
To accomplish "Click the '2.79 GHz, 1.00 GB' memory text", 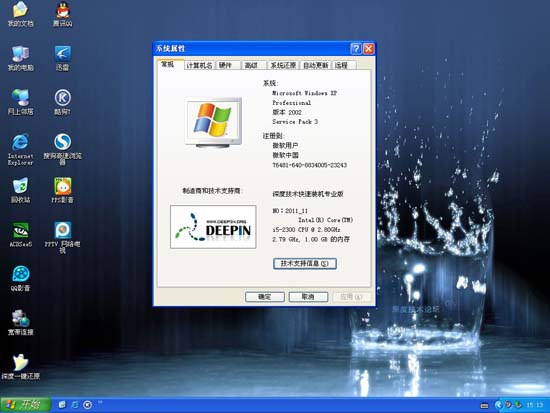I will (311, 239).
